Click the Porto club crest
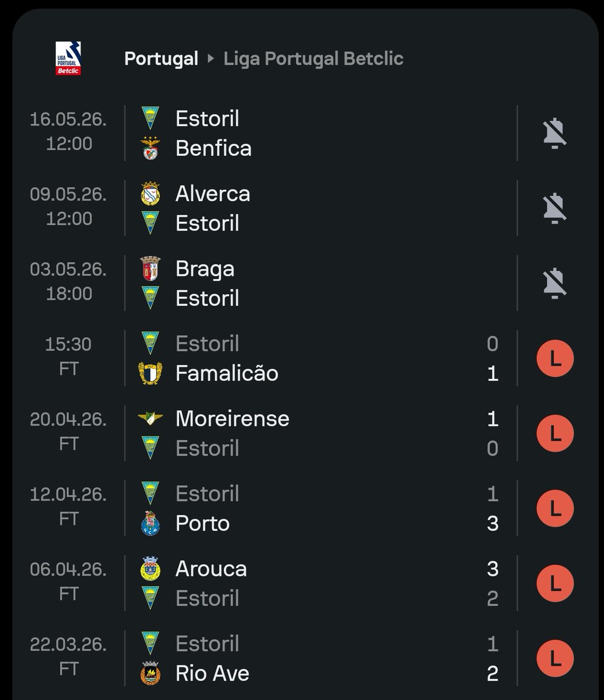This screenshot has height=700, width=604. pyautogui.click(x=150, y=523)
